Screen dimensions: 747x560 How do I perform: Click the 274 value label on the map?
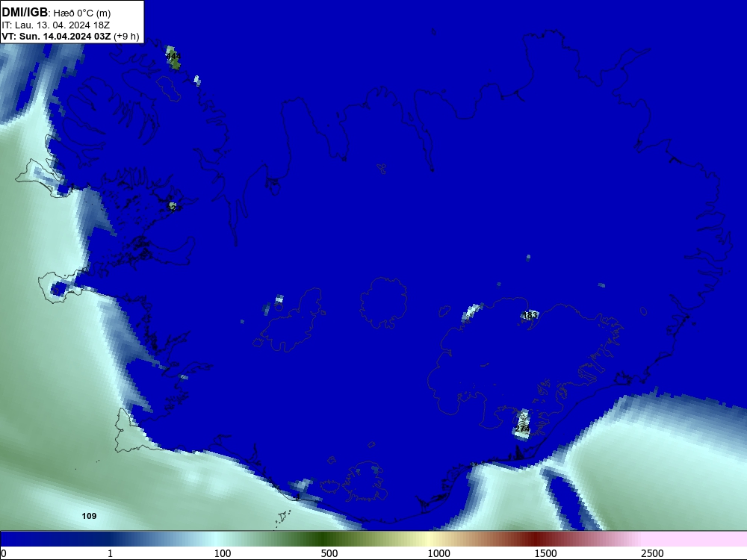[x=522, y=429]
